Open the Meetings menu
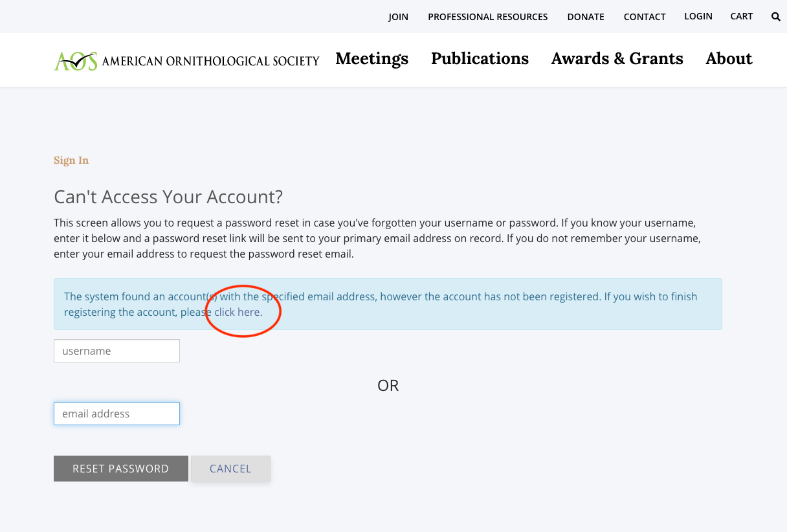The image size is (787, 532). (371, 59)
